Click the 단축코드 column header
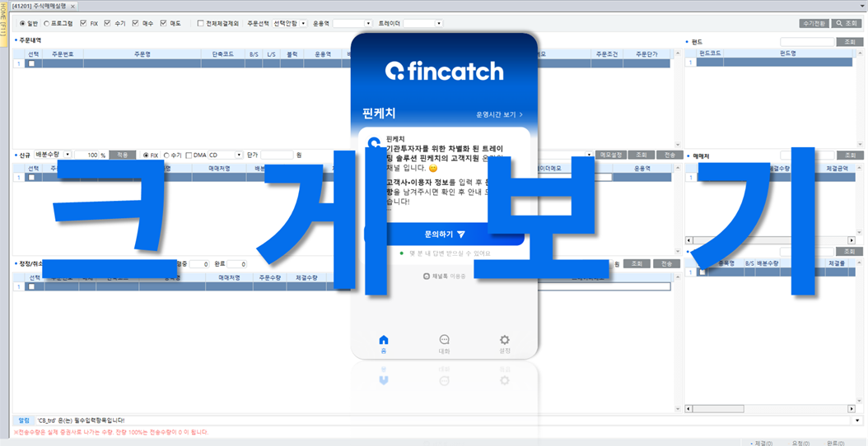868x446 pixels. pos(222,54)
